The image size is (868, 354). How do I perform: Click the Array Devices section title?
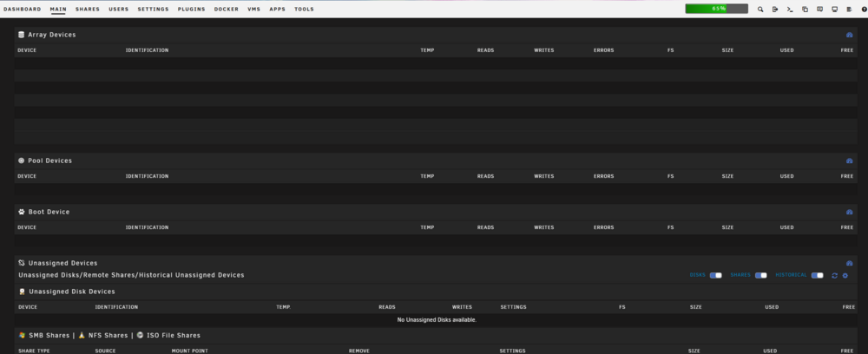coord(52,35)
